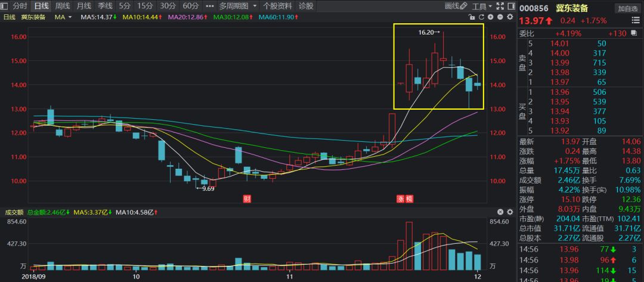
Task: Click MA20:12.86 indicator label
Action: pos(188,17)
